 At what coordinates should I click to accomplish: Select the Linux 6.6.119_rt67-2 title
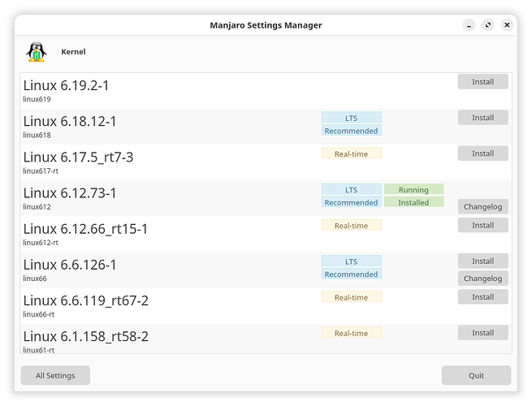86,301
